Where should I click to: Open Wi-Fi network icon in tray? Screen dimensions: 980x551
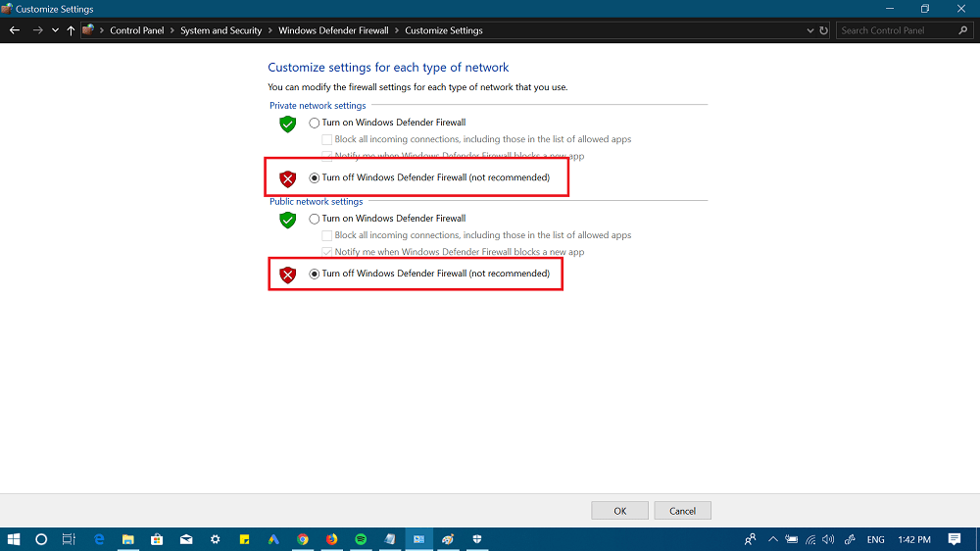coord(810,539)
